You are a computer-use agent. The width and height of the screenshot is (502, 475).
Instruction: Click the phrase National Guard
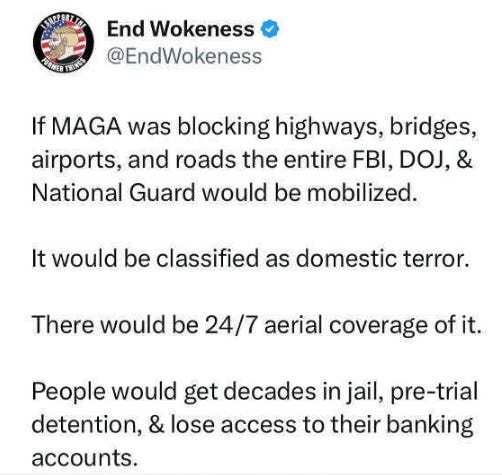113,193
